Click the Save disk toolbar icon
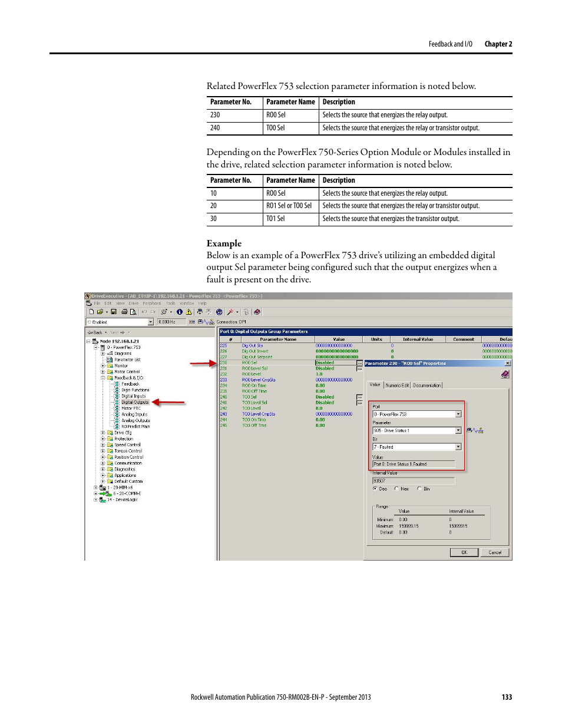This screenshot has width=562, height=728. (x=114, y=312)
